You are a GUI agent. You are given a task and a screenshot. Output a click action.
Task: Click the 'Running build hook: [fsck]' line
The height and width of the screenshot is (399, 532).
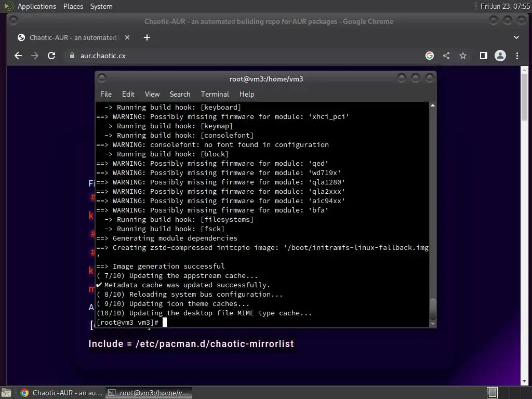pyautogui.click(x=164, y=229)
